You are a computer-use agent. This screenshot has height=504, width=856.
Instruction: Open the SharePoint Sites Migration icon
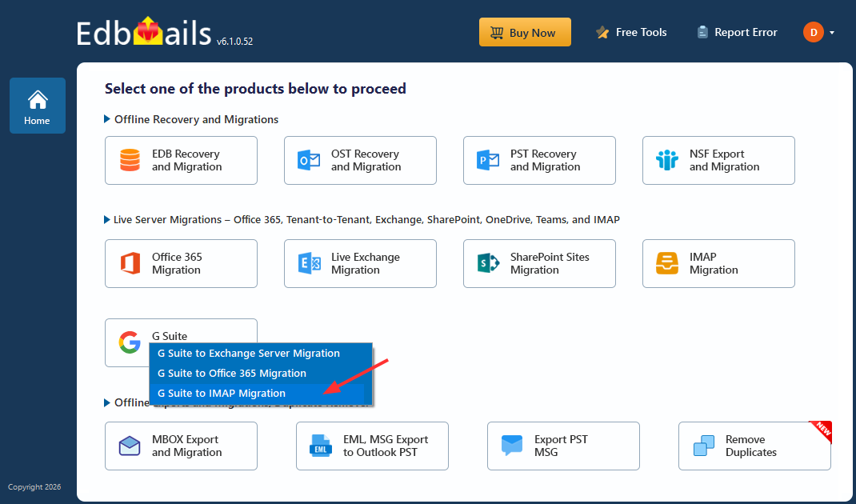(x=488, y=263)
